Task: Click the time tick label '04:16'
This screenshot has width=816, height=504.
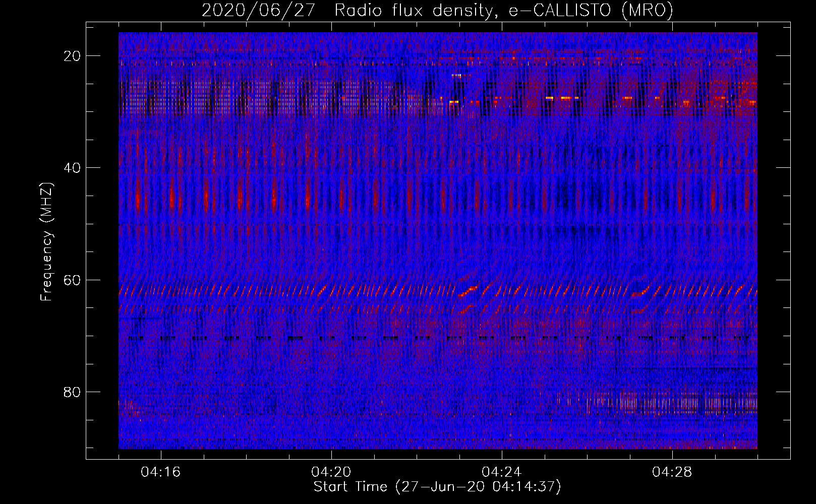Action: 161,472
